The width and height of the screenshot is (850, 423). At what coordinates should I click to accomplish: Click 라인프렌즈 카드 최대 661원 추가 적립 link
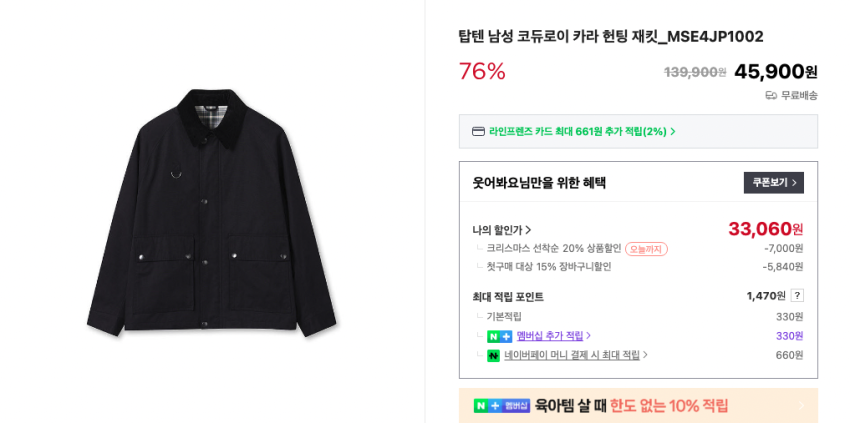point(577,131)
